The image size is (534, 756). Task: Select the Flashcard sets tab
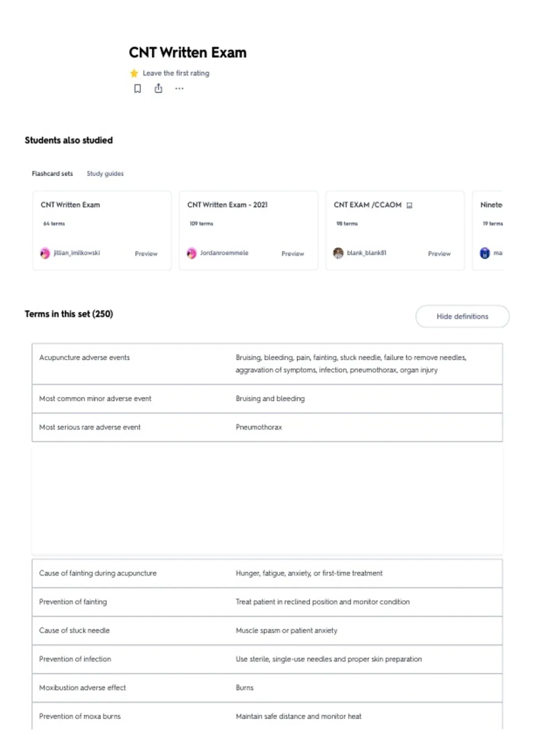click(x=52, y=173)
